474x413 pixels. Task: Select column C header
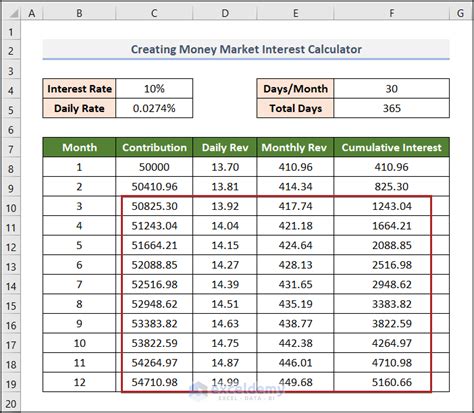(154, 13)
